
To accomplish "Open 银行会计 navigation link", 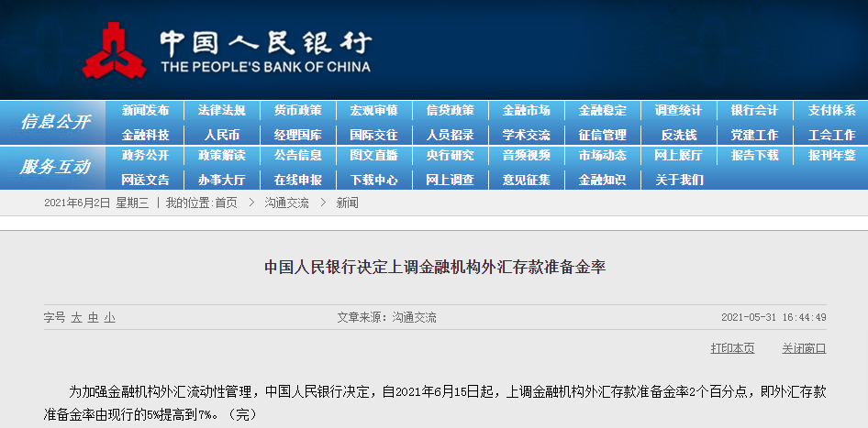I will pos(754,111).
